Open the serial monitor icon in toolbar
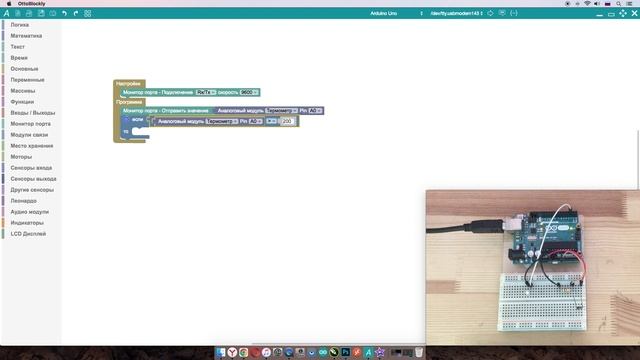The width and height of the screenshot is (640, 360). (502, 13)
